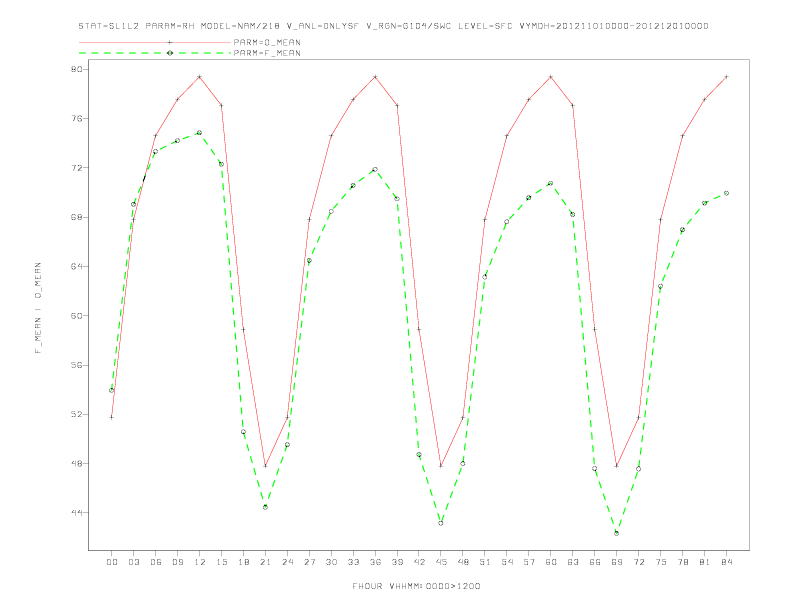Viewport: 792px width, 612px height.
Task: Click x-axis tick label 18
Action: pyautogui.click(x=243, y=562)
